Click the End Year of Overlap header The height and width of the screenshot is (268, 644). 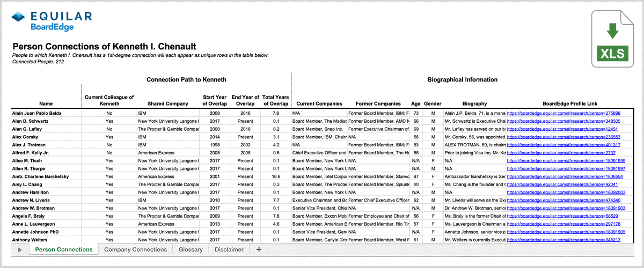245,100
